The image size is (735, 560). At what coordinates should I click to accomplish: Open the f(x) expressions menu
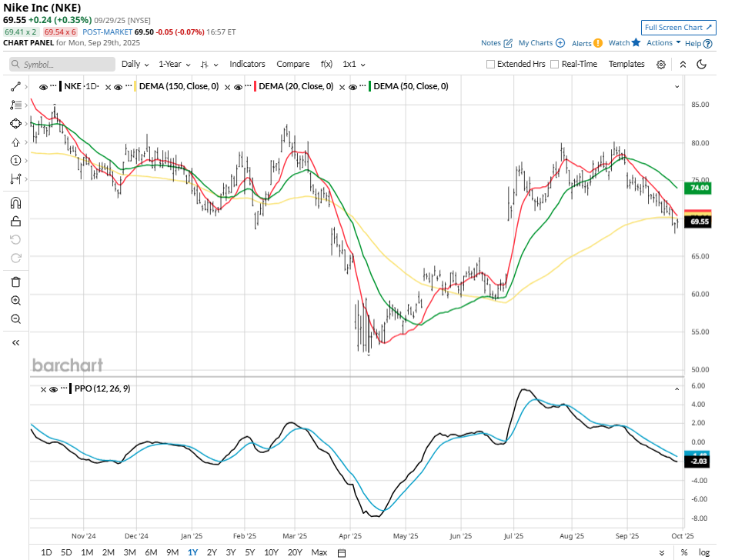[x=326, y=64]
